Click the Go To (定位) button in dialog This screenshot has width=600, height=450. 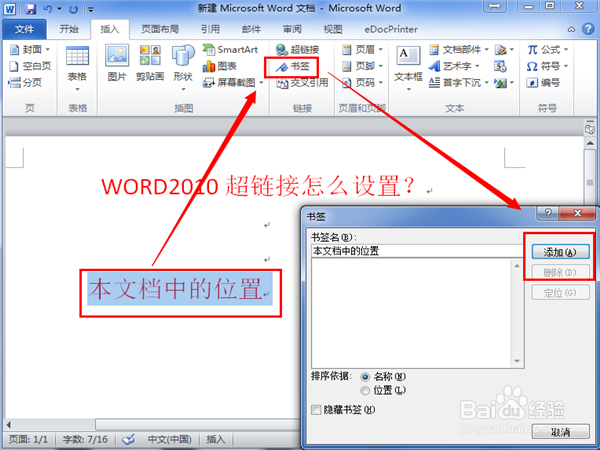point(561,293)
